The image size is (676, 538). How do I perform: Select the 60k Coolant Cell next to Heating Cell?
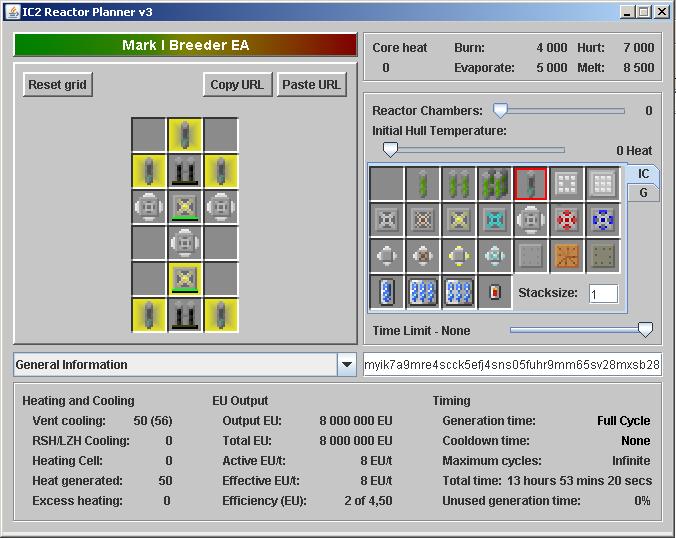click(x=459, y=292)
